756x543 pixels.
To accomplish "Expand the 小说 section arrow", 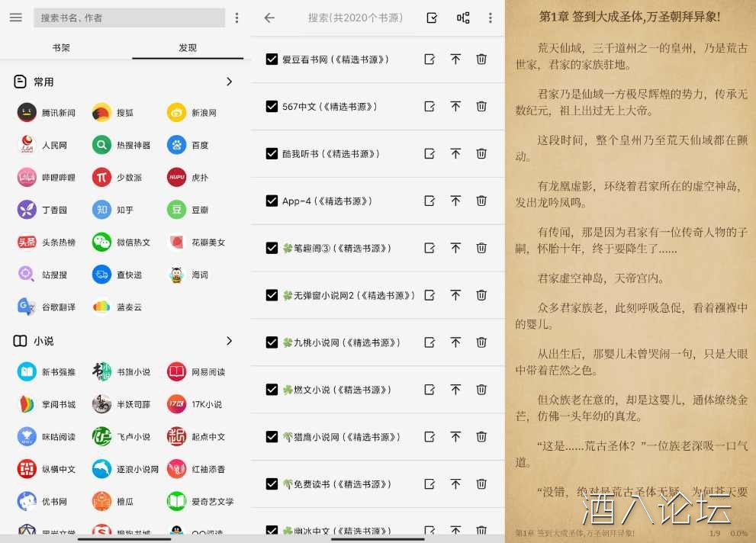I will click(230, 341).
